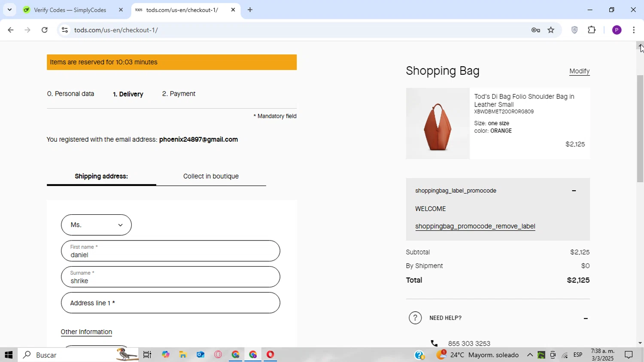This screenshot has height=362, width=644.
Task: Open tab search dropdown arrow
Action: 9,10
